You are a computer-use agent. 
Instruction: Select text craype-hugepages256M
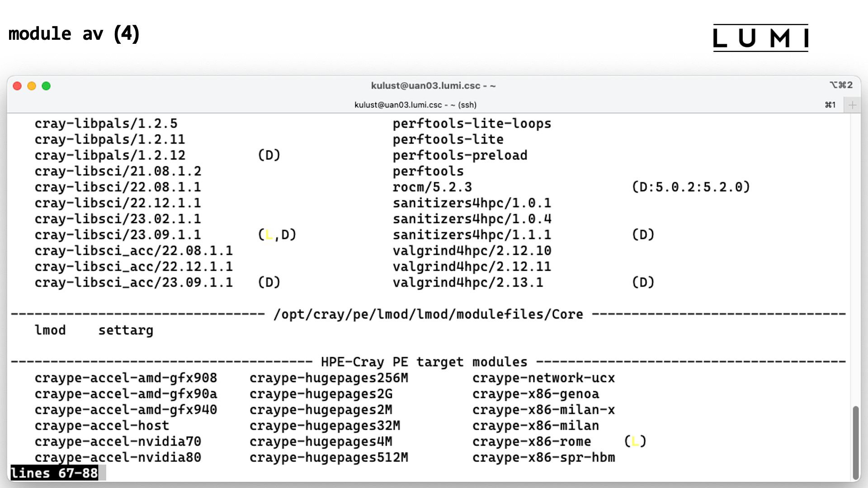(329, 378)
